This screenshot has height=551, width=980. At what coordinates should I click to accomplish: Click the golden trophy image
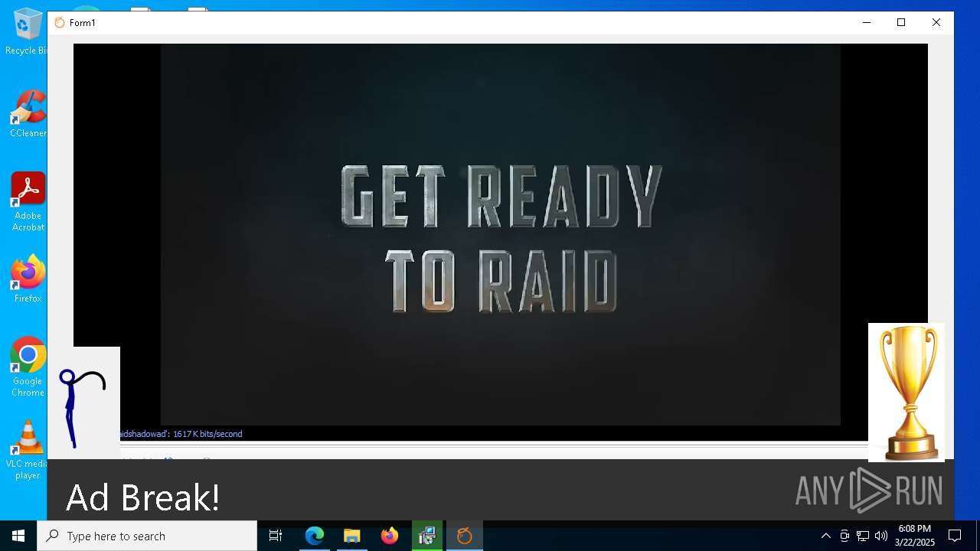(x=906, y=393)
